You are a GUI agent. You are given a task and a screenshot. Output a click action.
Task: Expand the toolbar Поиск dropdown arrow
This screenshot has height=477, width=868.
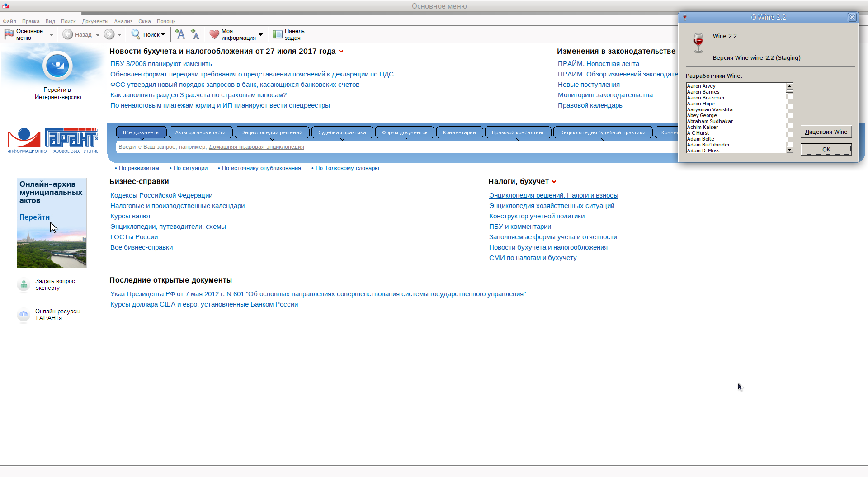click(x=163, y=35)
